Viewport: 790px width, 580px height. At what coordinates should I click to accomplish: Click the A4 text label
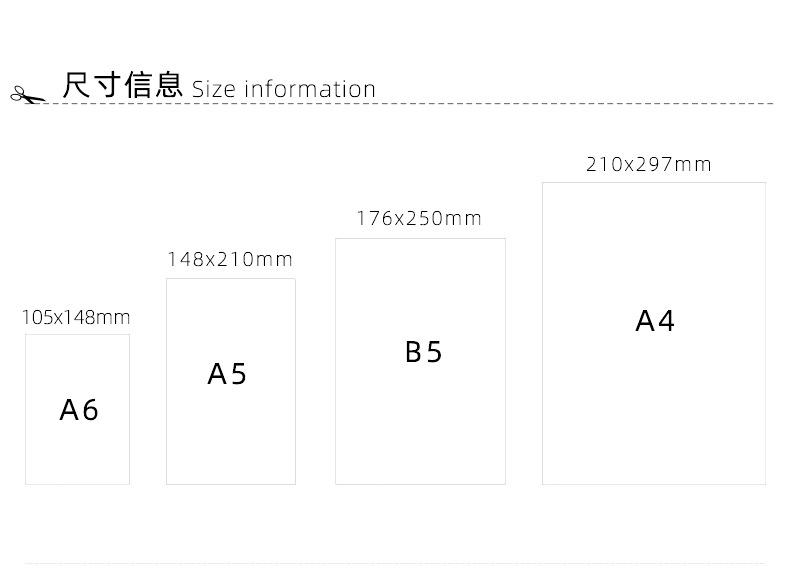(654, 320)
